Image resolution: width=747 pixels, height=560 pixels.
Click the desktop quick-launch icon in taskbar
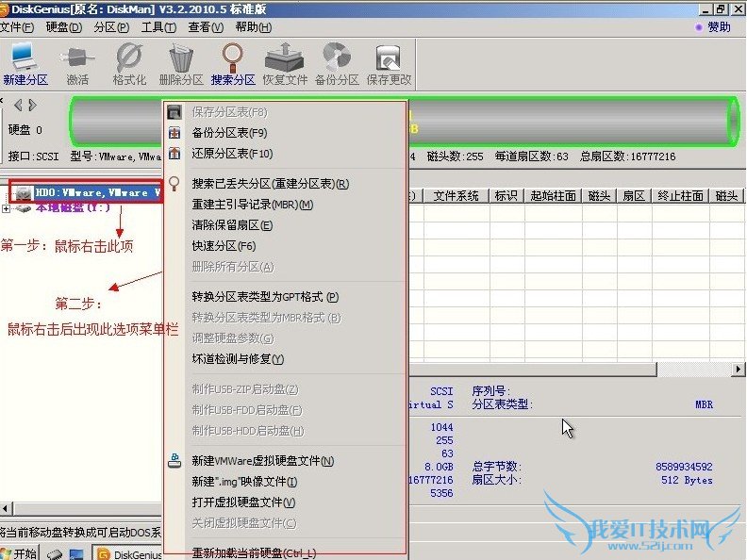76,554
